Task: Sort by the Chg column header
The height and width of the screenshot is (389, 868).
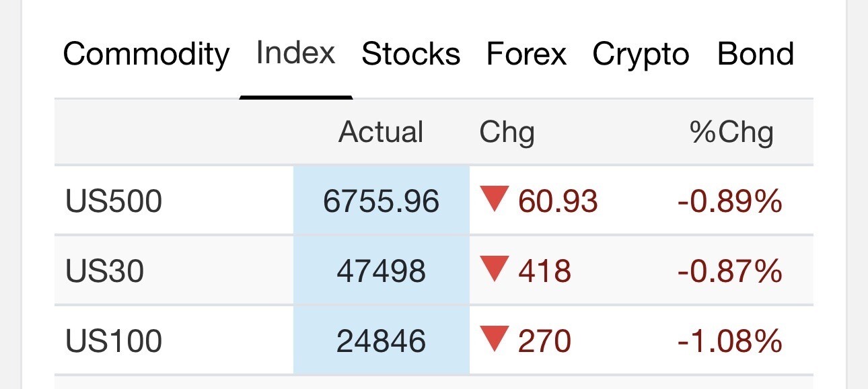Action: [x=507, y=132]
